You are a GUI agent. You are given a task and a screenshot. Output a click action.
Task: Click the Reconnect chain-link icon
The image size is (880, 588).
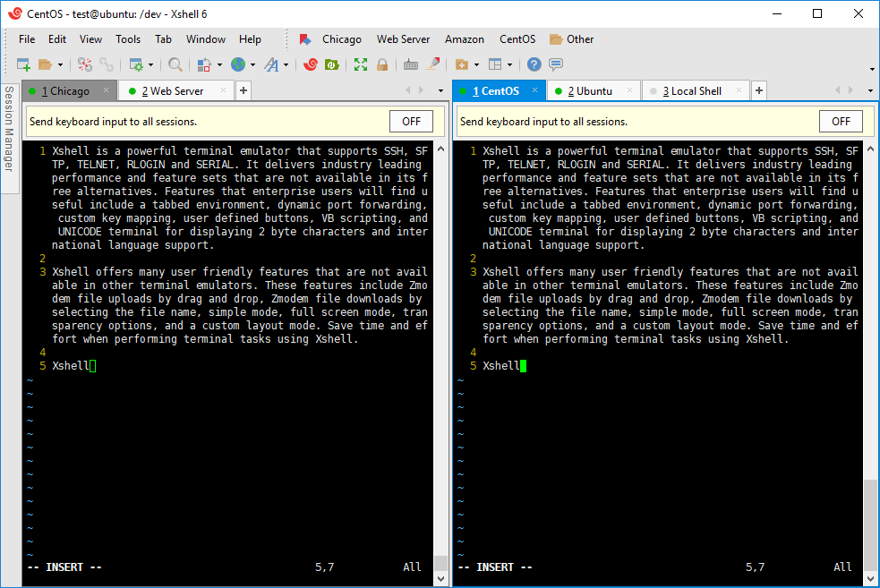coord(107,64)
